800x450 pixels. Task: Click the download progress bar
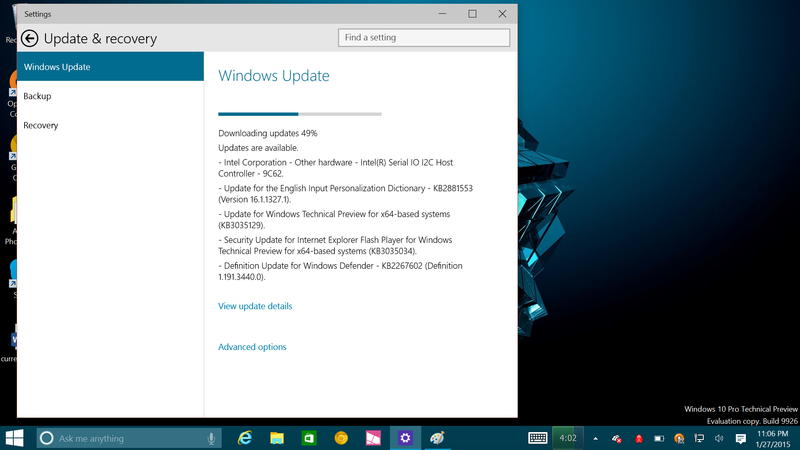(x=299, y=114)
